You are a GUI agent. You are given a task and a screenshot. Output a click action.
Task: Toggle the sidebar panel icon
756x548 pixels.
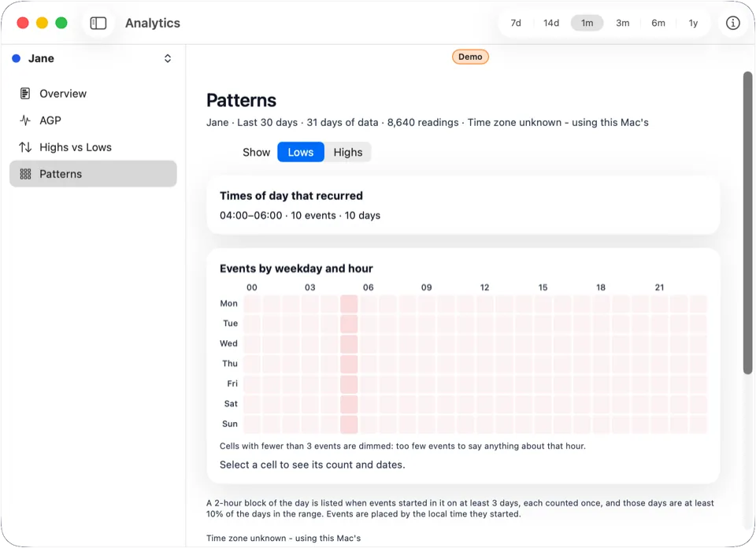point(98,23)
